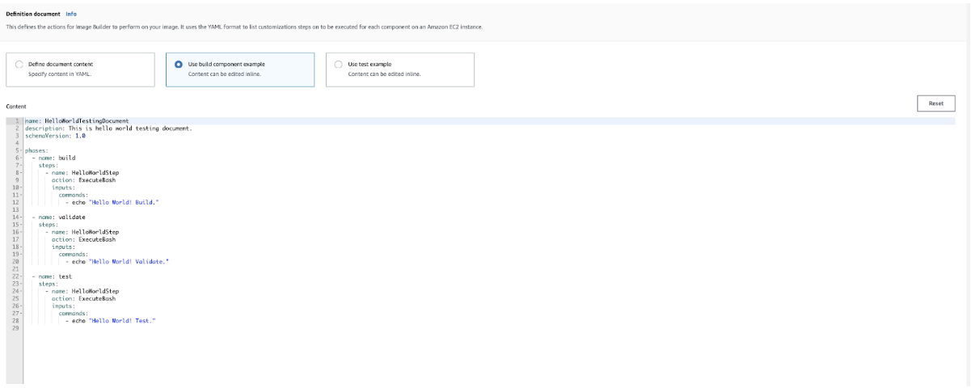Fold validate commands marker on line 19

tap(20, 254)
